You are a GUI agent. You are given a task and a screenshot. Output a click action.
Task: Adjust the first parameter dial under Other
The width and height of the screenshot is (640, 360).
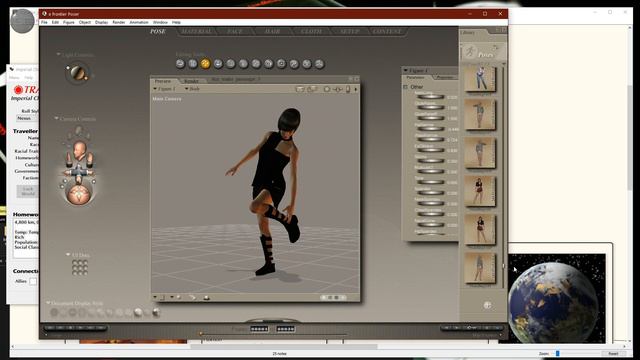430,97
